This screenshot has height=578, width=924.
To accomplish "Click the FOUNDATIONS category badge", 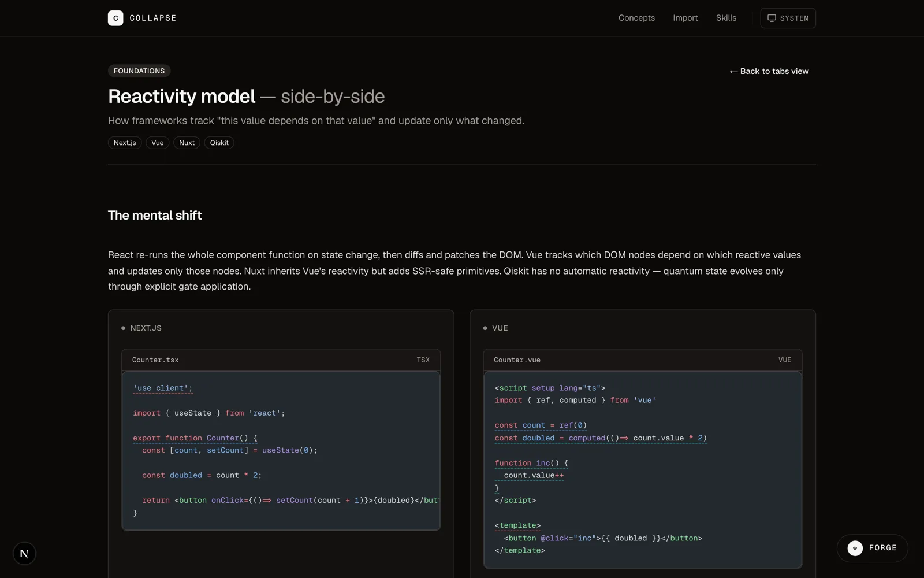I will [x=139, y=71].
